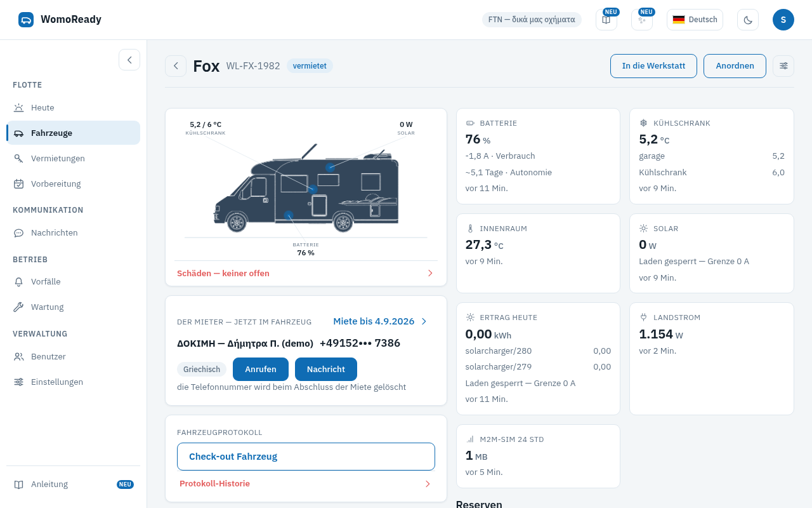Viewport: 812px width, 508px height.
Task: Open Benutzer in sidebar
Action: [73, 356]
